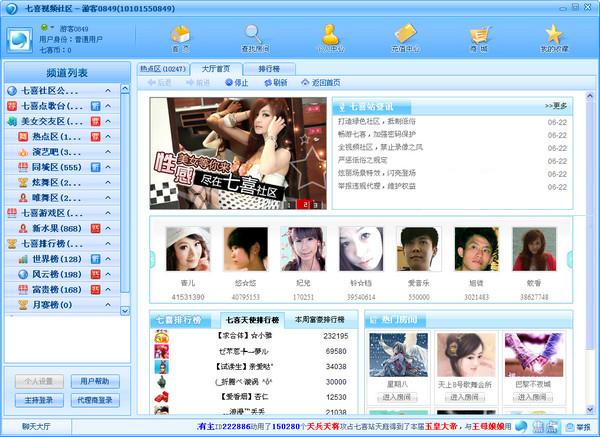The height and width of the screenshot is (437, 600).
Task: Click the red badge icon beside 美女交友区
Action: [95, 121]
